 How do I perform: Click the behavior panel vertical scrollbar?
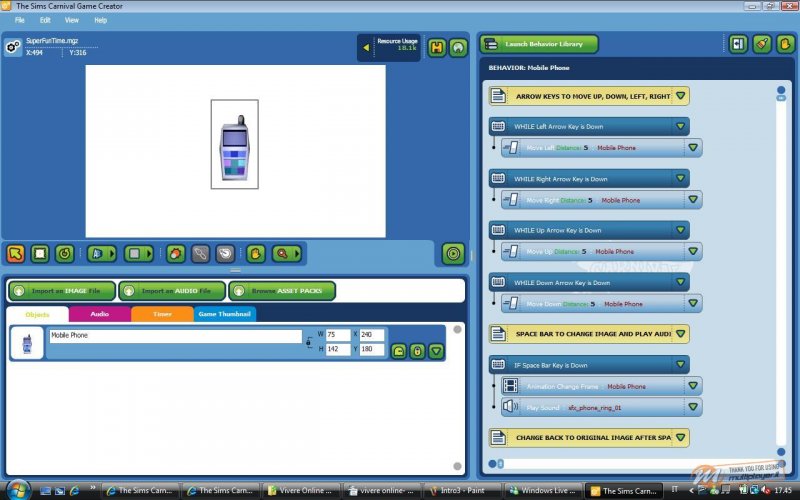[781, 270]
